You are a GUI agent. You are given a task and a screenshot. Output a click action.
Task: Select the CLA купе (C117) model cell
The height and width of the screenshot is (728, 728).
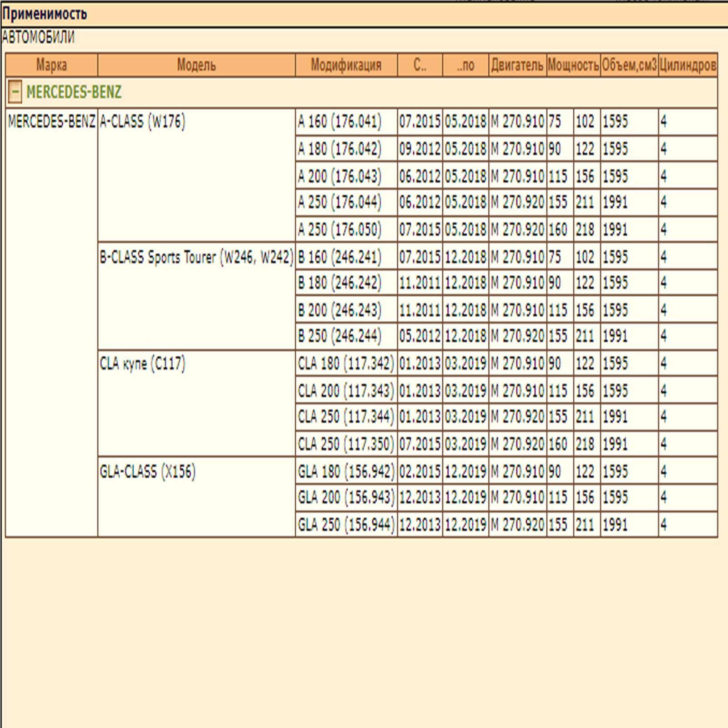tap(142, 364)
